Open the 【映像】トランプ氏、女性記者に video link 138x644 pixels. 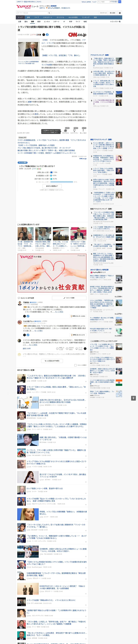(x=61, y=55)
